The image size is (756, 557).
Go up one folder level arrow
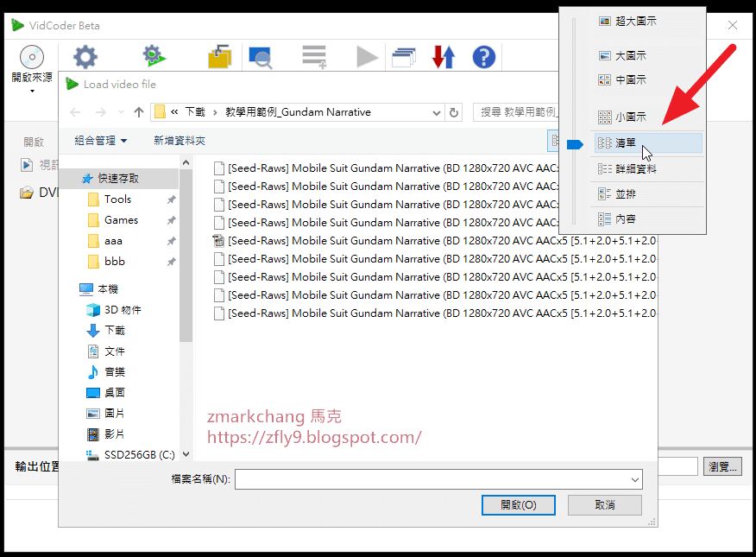point(139,112)
